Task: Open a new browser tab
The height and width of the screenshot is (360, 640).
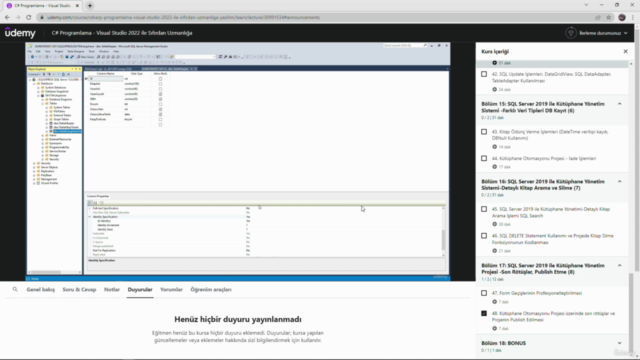Action: pyautogui.click(x=90, y=6)
